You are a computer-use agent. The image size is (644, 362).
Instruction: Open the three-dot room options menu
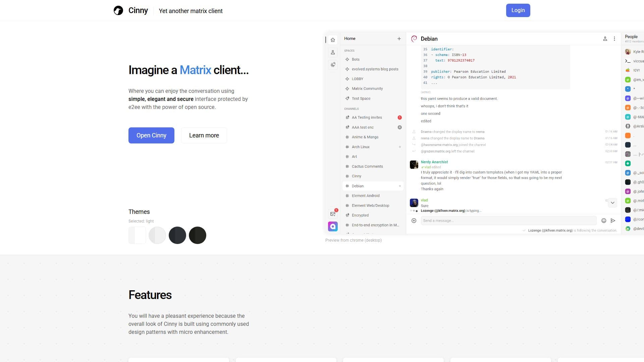(614, 39)
